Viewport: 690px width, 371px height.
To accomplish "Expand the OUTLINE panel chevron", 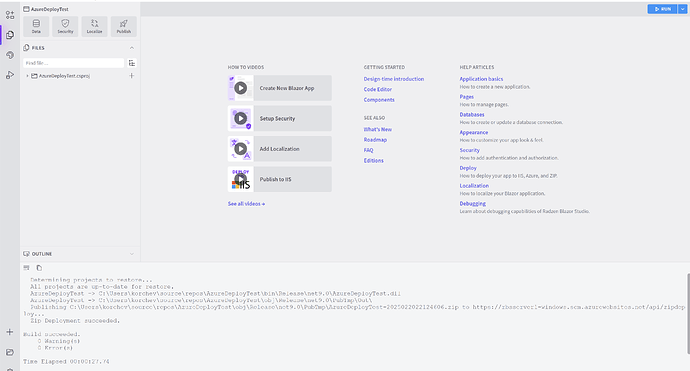I will [132, 254].
